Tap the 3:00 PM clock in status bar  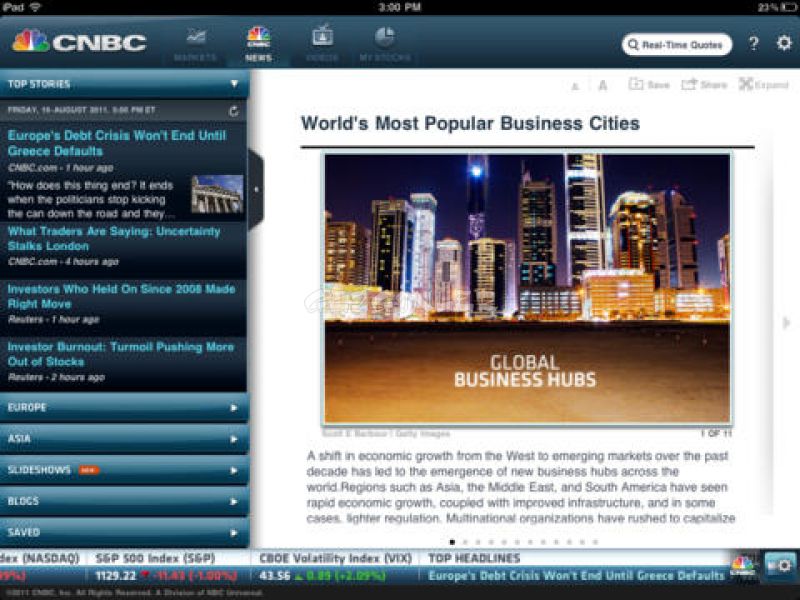click(399, 7)
